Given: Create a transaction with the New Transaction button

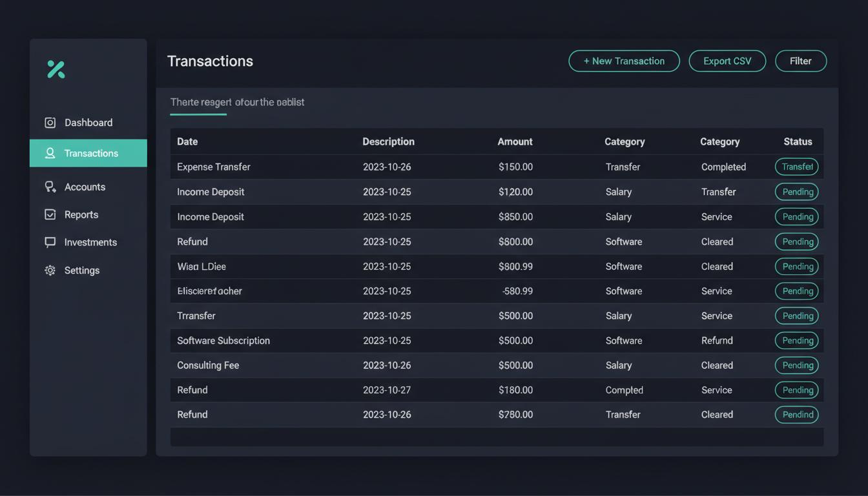Looking at the screenshot, I should click(x=624, y=61).
